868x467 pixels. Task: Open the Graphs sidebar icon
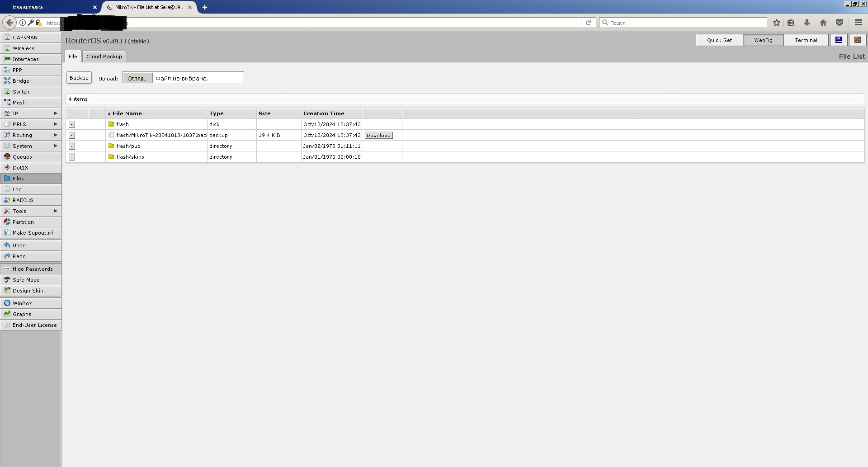coord(7,314)
